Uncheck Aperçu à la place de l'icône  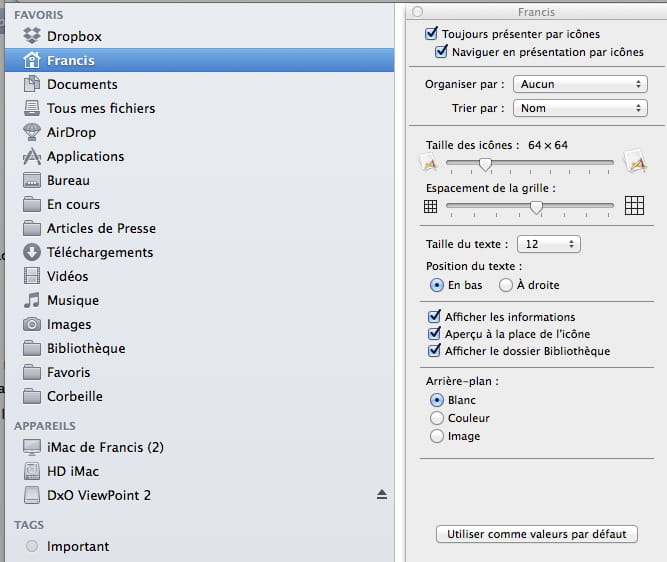(x=434, y=334)
